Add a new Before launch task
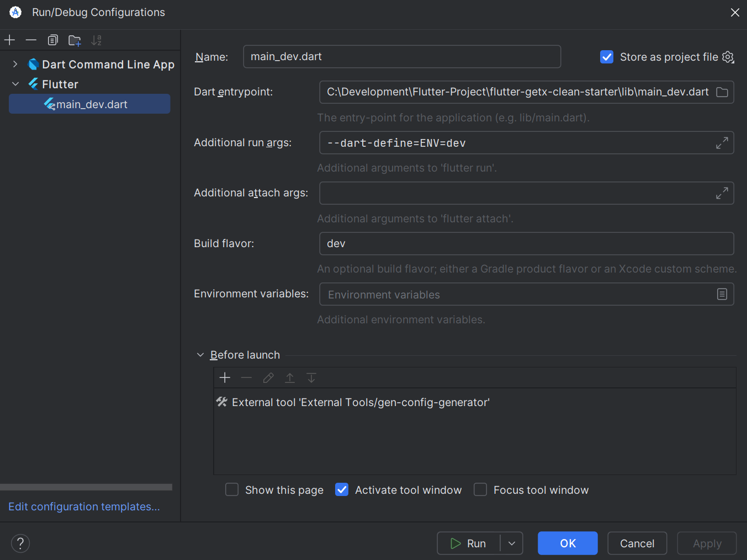Screen dimensions: 747x560 click(225, 377)
